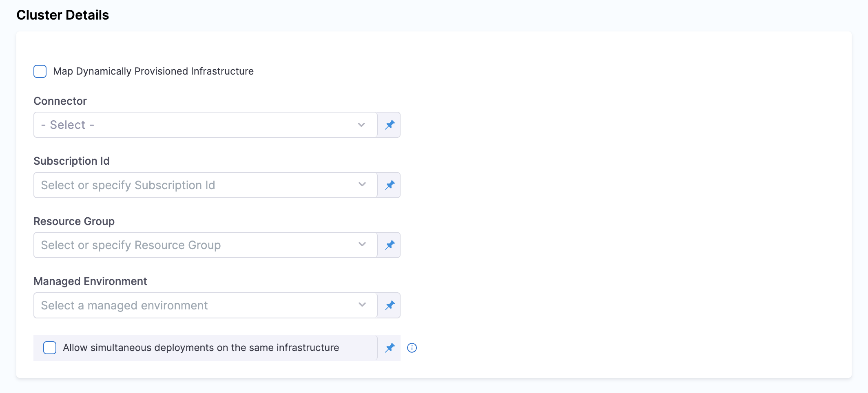This screenshot has width=868, height=393.
Task: Expand the Managed Environment chevron arrow
Action: coord(362,305)
